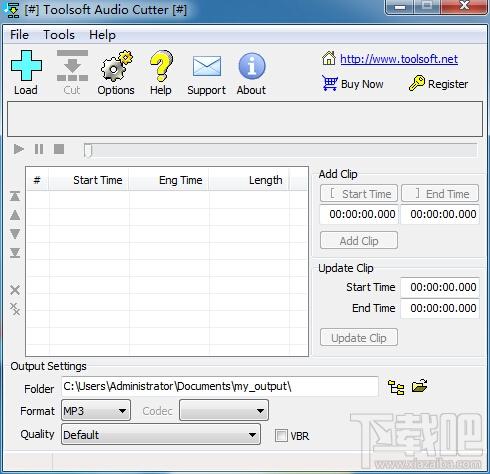Click the playback seek slider handle

coord(88,150)
